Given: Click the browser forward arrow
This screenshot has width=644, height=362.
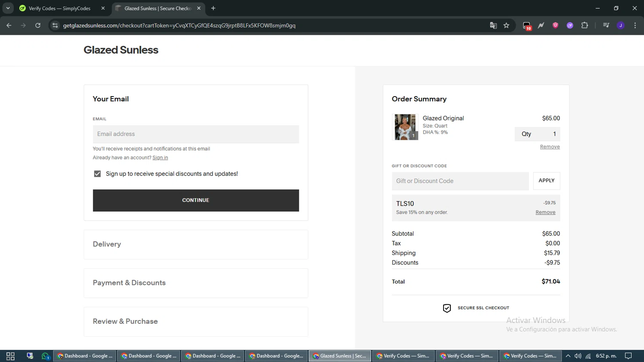Looking at the screenshot, I should pos(23,25).
